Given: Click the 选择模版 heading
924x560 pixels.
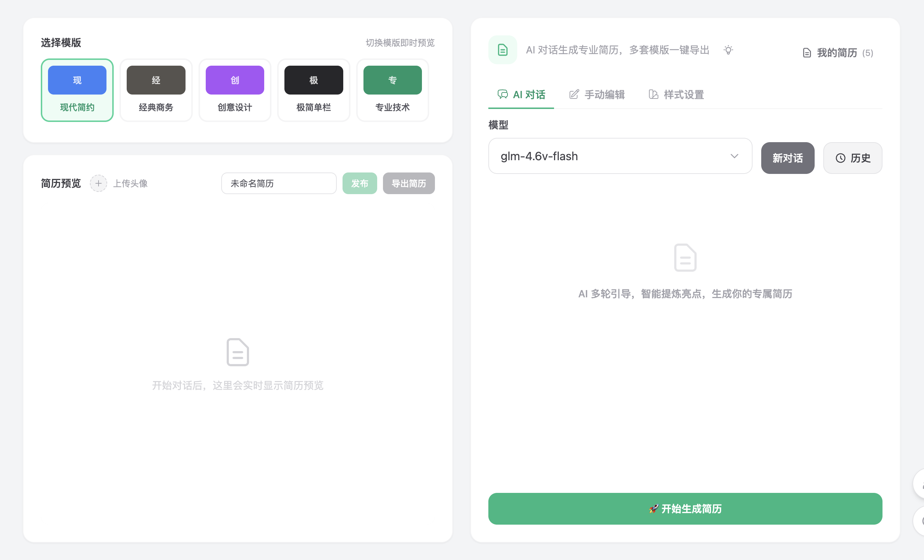Looking at the screenshot, I should [x=61, y=43].
